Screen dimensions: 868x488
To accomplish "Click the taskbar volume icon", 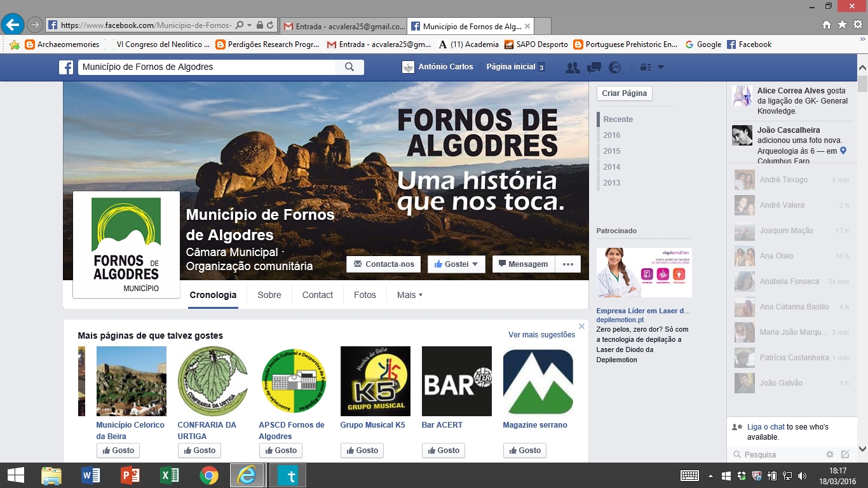I will click(803, 475).
